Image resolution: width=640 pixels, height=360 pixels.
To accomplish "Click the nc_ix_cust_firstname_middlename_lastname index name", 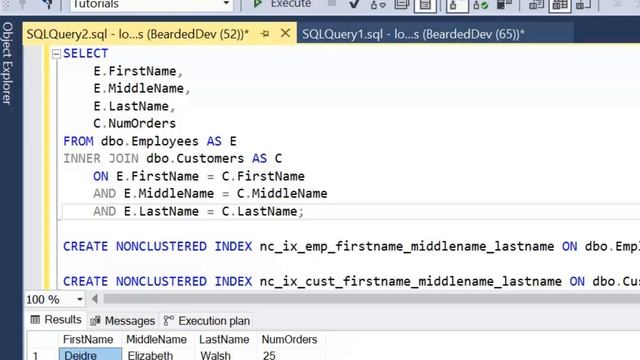I will (x=411, y=282).
